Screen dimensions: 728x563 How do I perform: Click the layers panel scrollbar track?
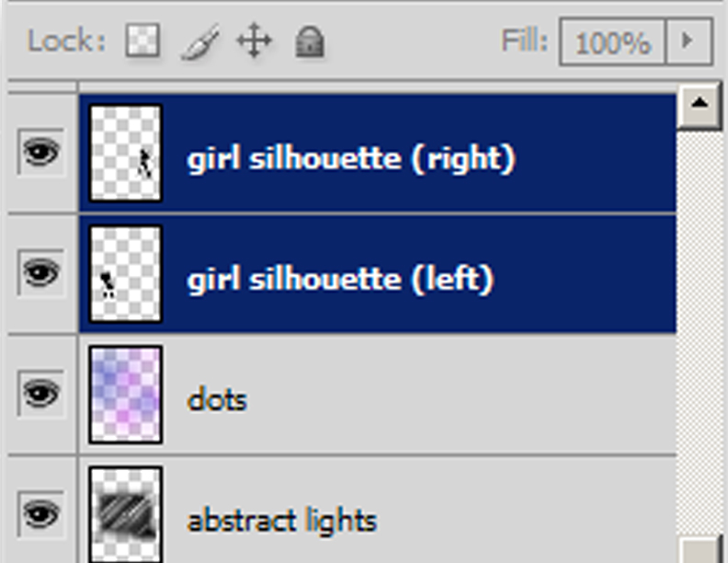tap(700, 332)
